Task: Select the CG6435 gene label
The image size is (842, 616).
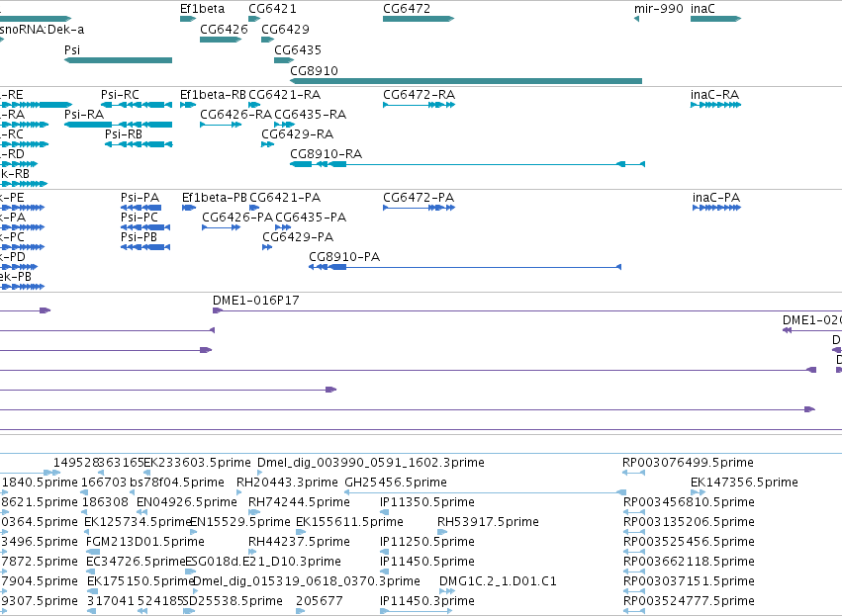Action: [x=298, y=49]
